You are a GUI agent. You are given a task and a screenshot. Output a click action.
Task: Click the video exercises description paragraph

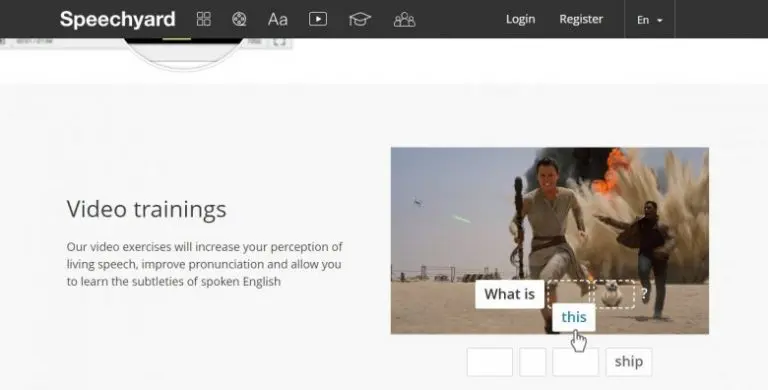205,264
